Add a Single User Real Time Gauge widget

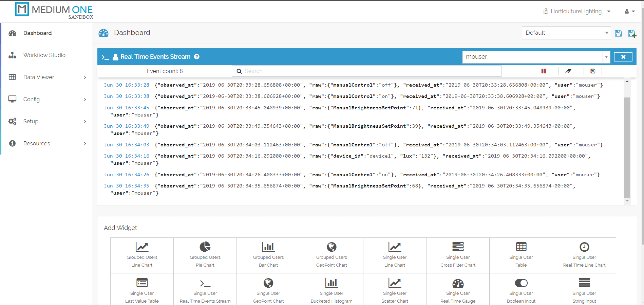click(458, 291)
